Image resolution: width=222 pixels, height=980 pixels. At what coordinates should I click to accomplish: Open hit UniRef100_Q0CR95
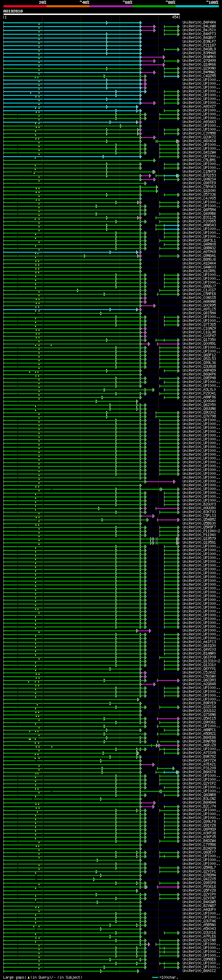coord(199,306)
